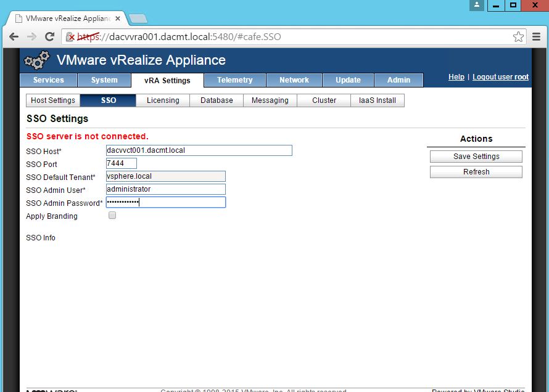Click the browser forward arrow

[32, 37]
